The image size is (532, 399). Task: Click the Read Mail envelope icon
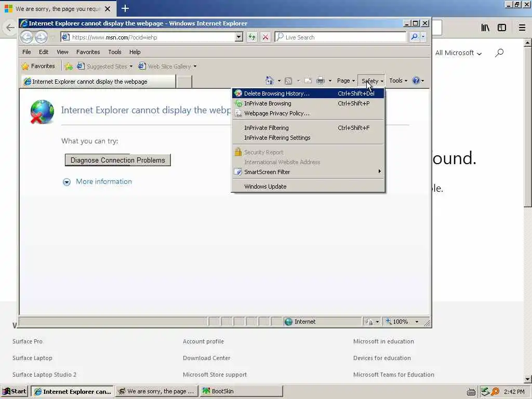[x=308, y=81]
